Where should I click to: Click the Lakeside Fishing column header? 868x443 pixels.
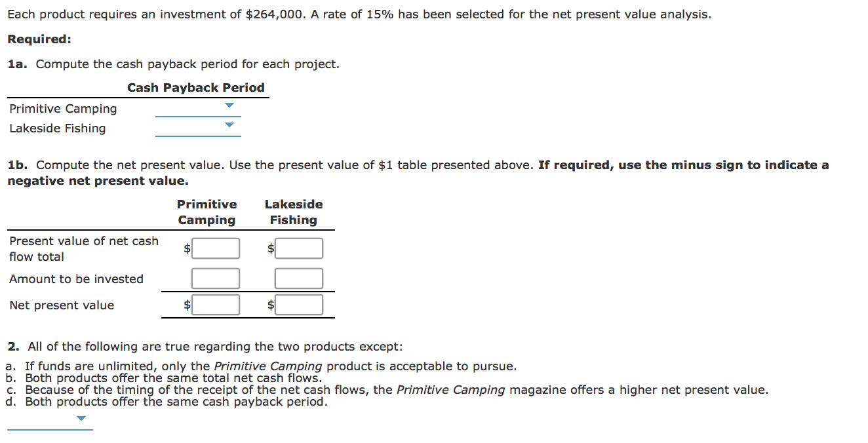click(293, 212)
